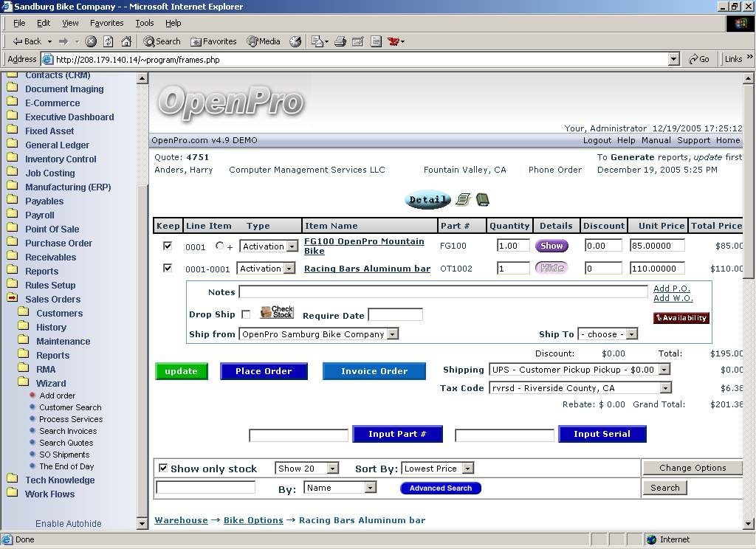This screenshot has height=549, width=756.
Task: Open the Sales Orders folder icon
Action: (13, 299)
